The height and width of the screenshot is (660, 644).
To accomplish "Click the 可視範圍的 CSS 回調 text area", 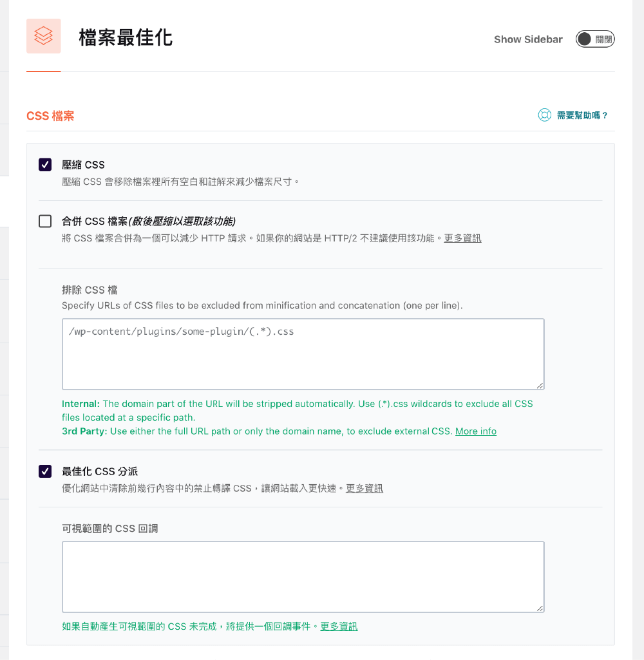I will [303, 576].
